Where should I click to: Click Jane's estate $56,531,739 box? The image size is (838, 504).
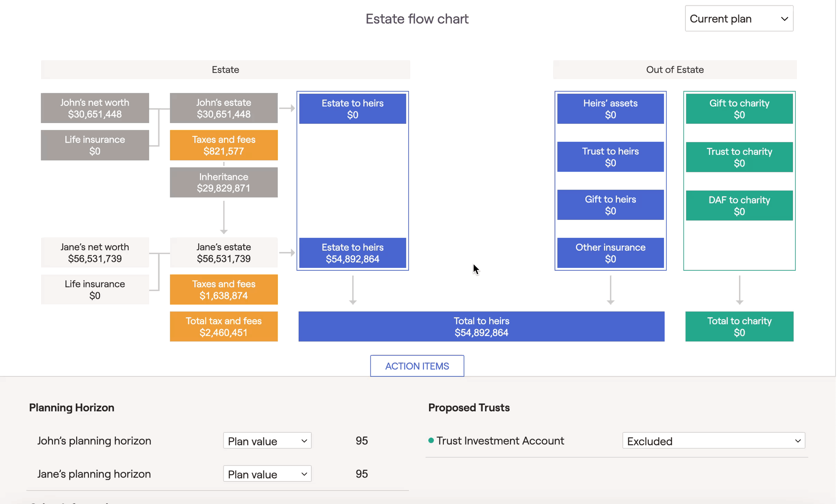(x=223, y=252)
